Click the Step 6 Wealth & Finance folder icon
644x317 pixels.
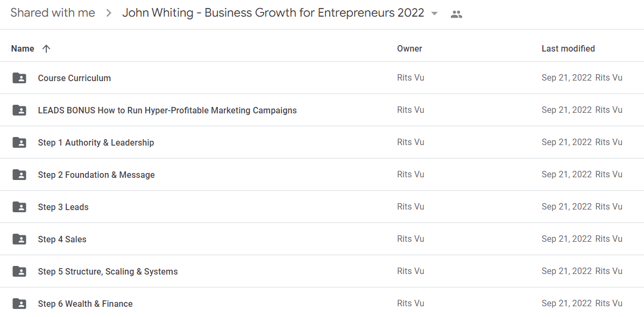[x=19, y=304]
